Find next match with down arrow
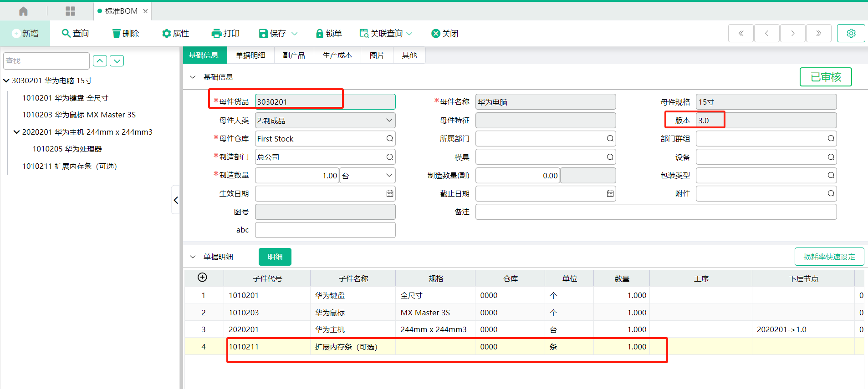The width and height of the screenshot is (868, 389). tap(117, 61)
